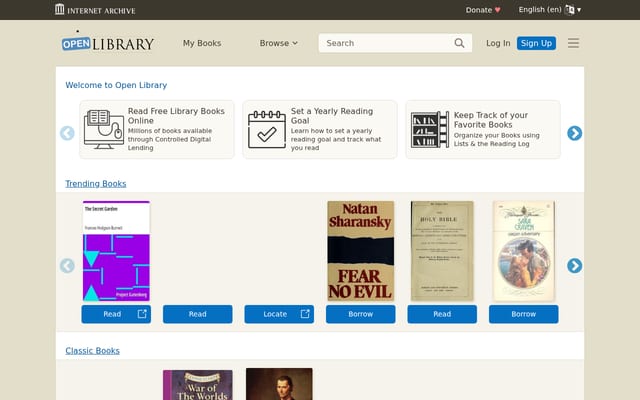
Task: Click Read under the Holy Bible
Action: (x=442, y=314)
